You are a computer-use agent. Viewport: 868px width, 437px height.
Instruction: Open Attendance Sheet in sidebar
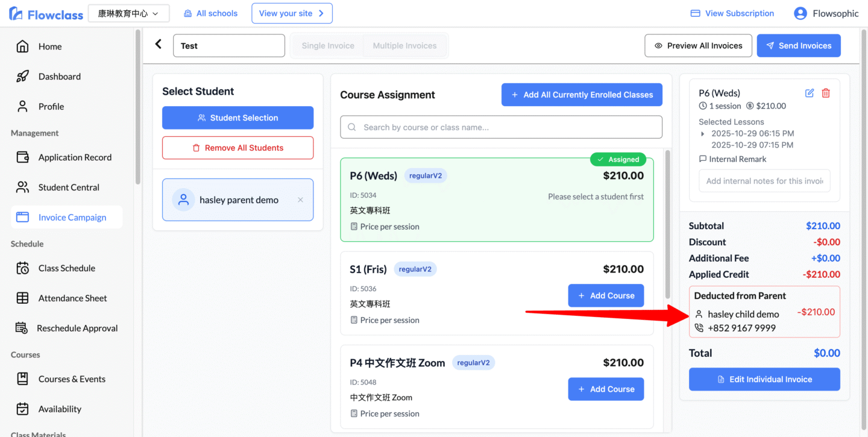click(72, 298)
